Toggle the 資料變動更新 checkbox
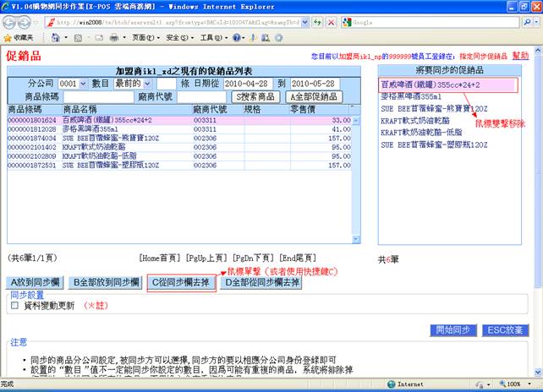 (x=14, y=305)
